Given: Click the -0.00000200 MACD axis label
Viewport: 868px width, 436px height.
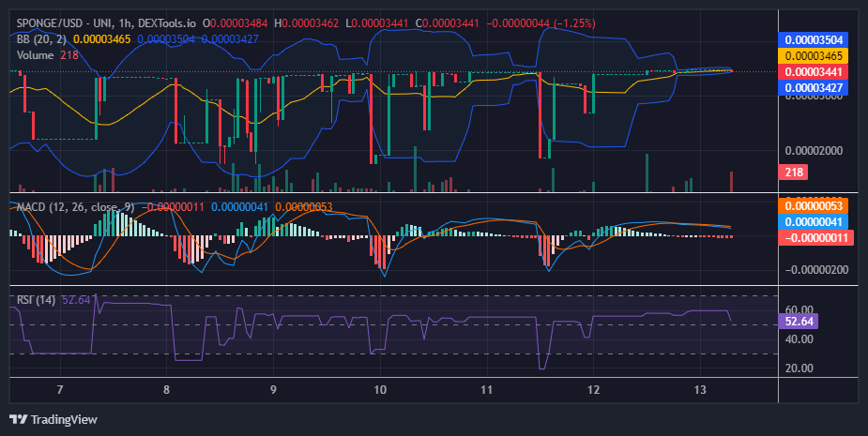Looking at the screenshot, I should [x=816, y=270].
